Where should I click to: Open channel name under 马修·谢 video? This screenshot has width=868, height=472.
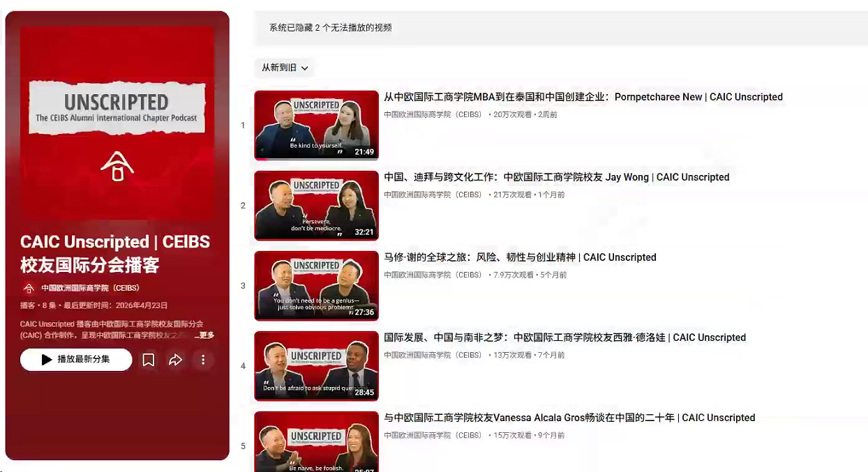[433, 275]
